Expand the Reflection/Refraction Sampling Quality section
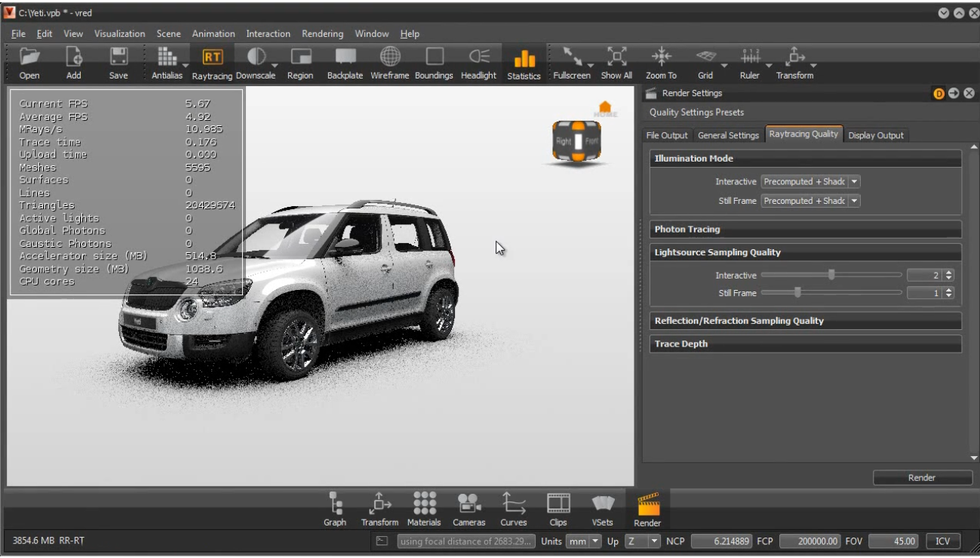The width and height of the screenshot is (980, 558). [x=806, y=321]
